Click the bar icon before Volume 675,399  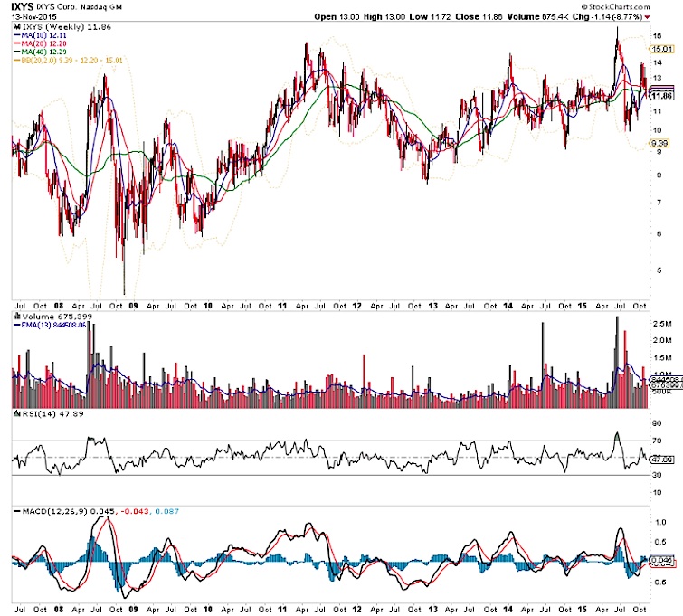[17, 317]
